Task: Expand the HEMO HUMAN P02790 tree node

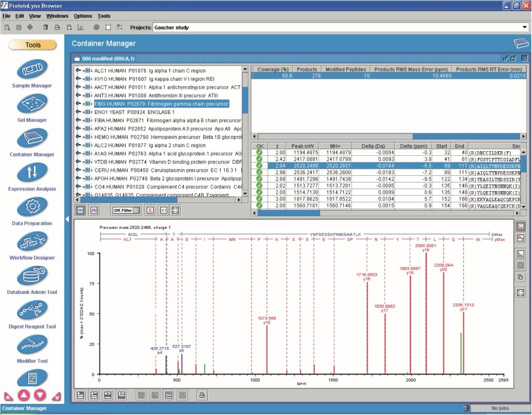Action: (x=78, y=137)
